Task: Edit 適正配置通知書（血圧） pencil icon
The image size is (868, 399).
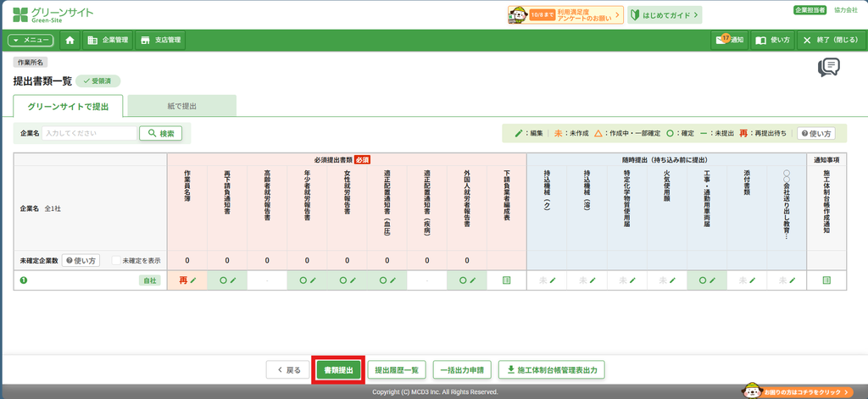Action: pyautogui.click(x=392, y=280)
